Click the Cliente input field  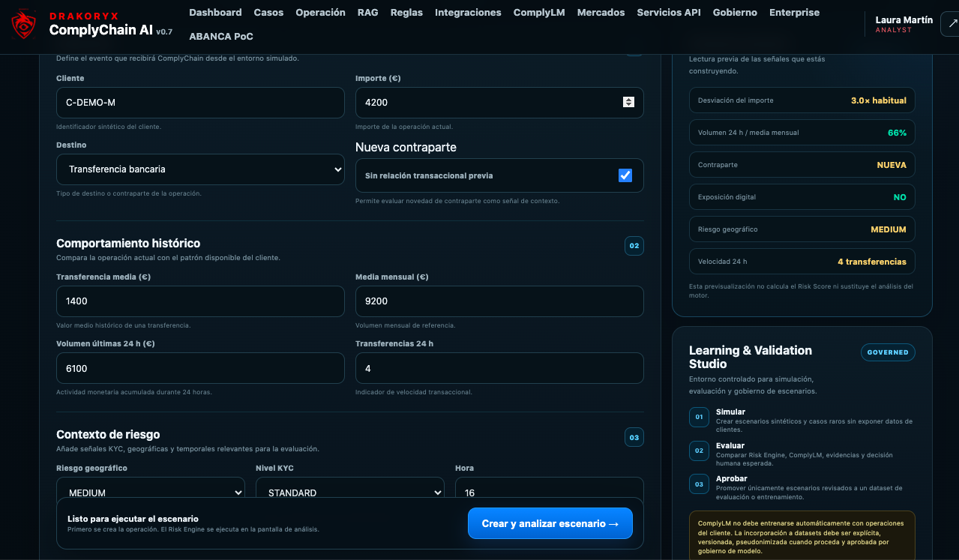200,103
